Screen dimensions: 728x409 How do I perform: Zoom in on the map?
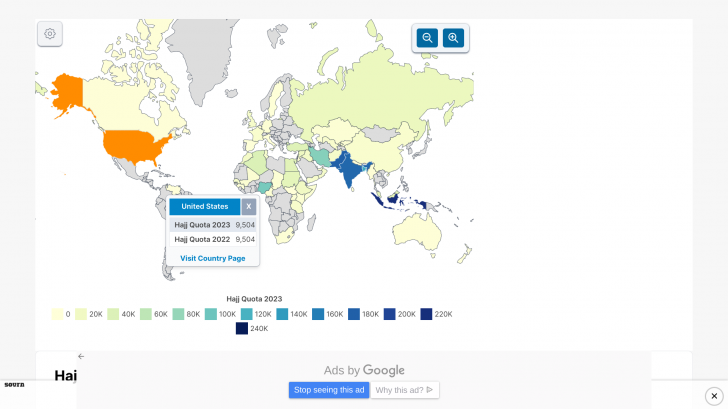[453, 38]
